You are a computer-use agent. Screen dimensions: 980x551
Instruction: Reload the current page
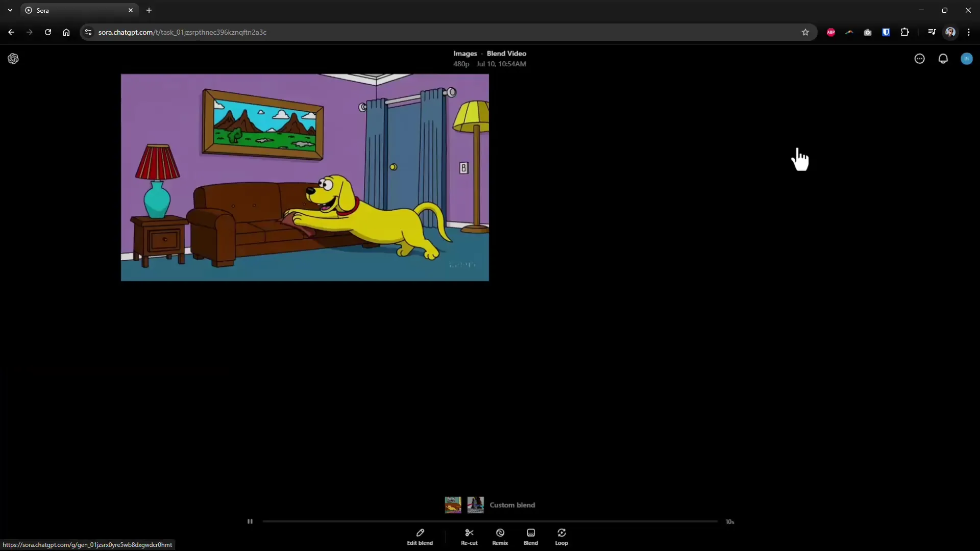48,32
